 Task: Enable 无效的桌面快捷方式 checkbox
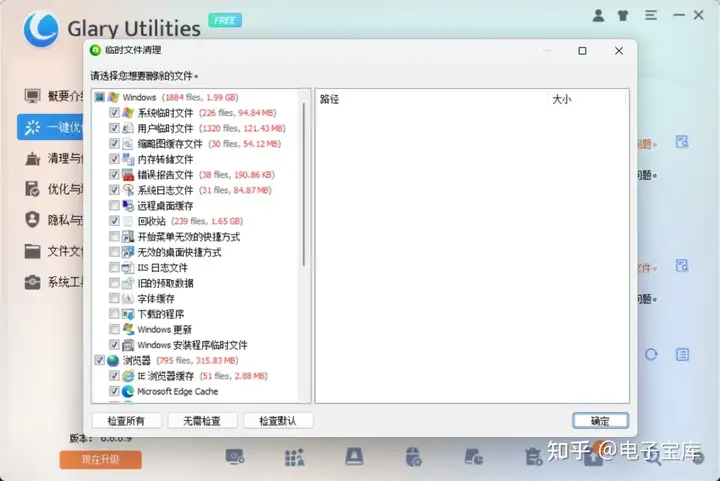[114, 252]
